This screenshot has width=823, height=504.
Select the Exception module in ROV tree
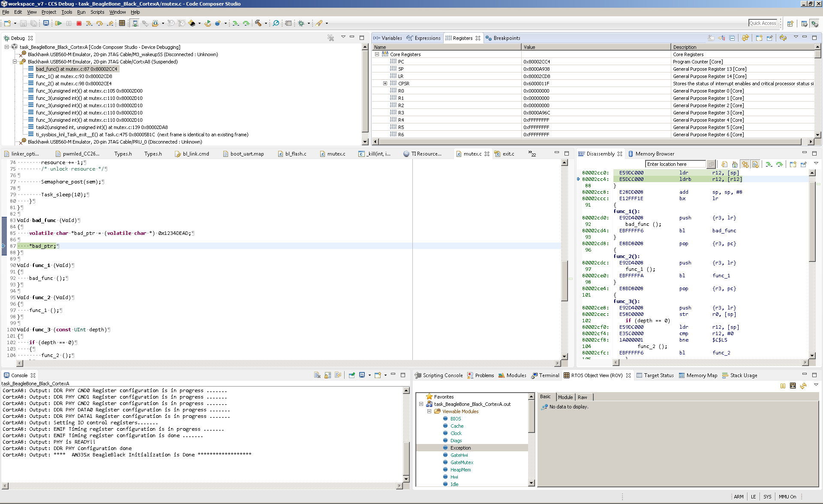[x=460, y=448]
